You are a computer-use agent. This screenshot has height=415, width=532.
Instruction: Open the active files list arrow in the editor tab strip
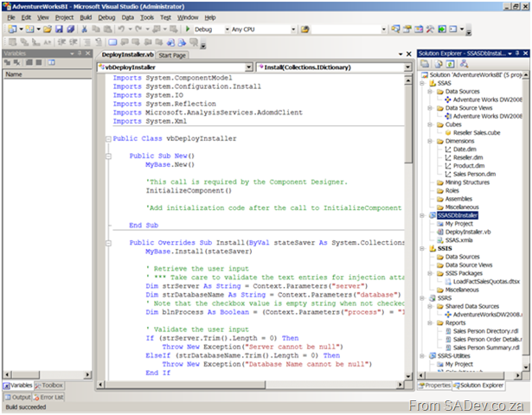click(401, 54)
